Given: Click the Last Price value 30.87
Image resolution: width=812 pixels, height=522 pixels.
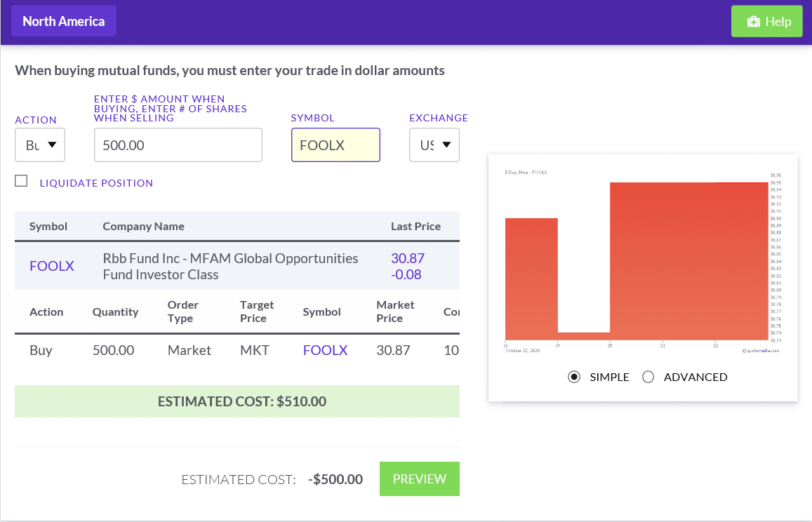Looking at the screenshot, I should click(408, 258).
